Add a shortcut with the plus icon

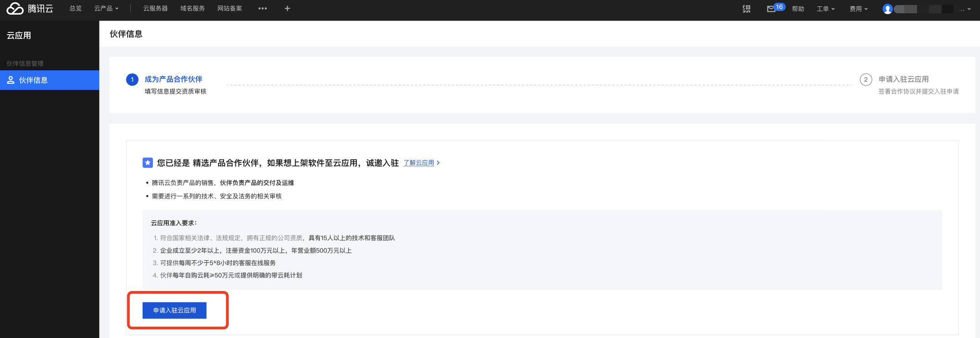tap(287, 9)
